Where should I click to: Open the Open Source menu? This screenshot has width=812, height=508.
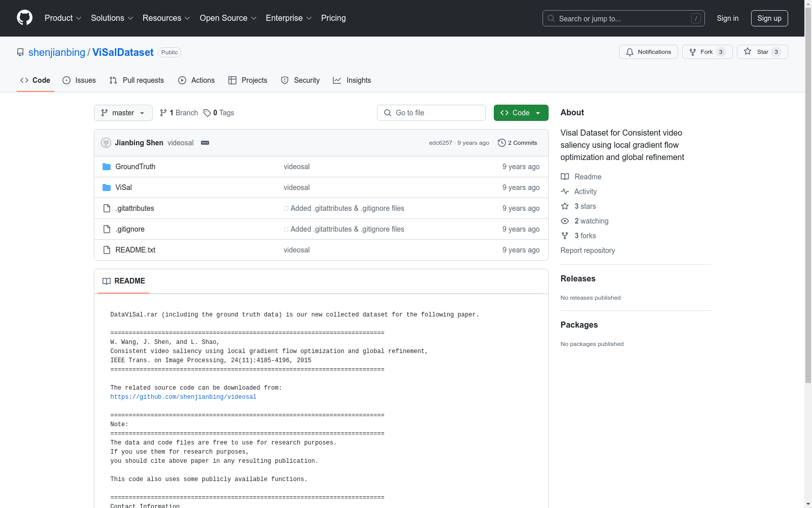tap(228, 18)
